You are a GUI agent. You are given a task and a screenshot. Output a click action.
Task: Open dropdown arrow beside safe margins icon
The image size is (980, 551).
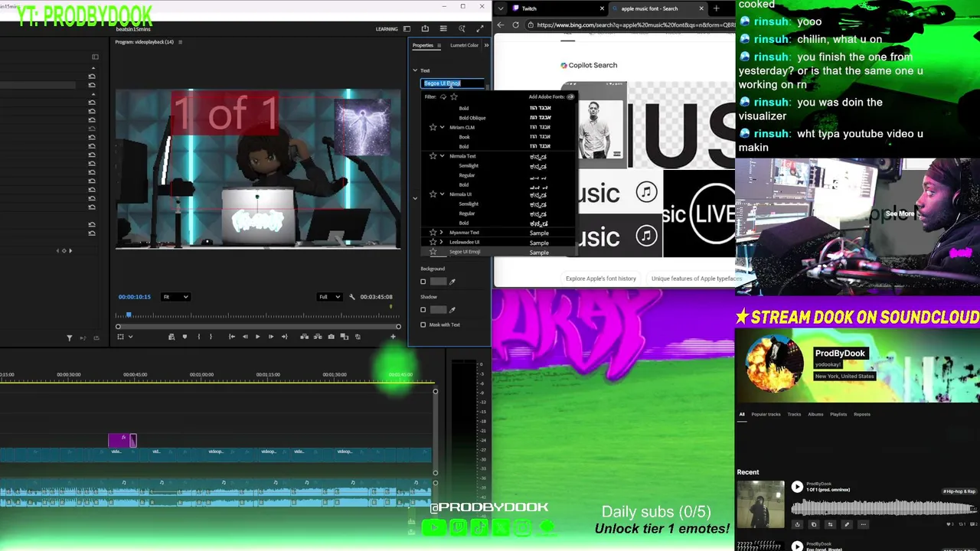pyautogui.click(x=130, y=337)
